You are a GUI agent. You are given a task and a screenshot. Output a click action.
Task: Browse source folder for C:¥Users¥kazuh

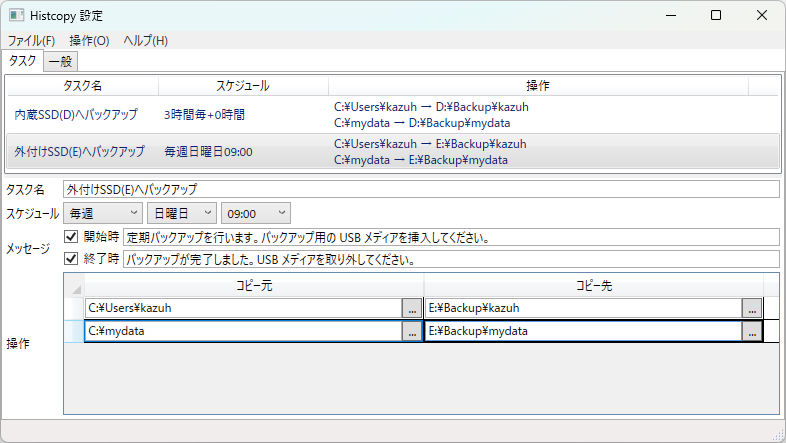[411, 308]
